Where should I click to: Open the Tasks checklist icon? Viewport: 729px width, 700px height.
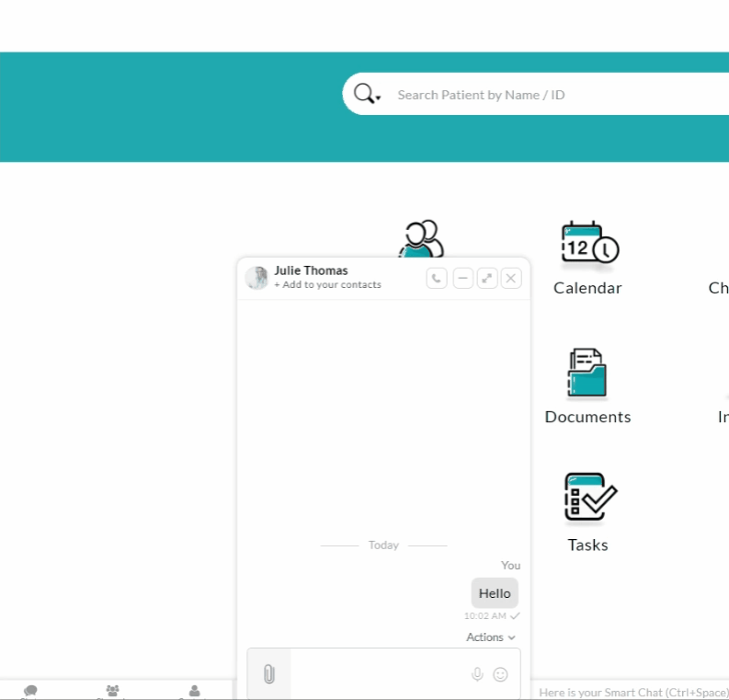(588, 498)
